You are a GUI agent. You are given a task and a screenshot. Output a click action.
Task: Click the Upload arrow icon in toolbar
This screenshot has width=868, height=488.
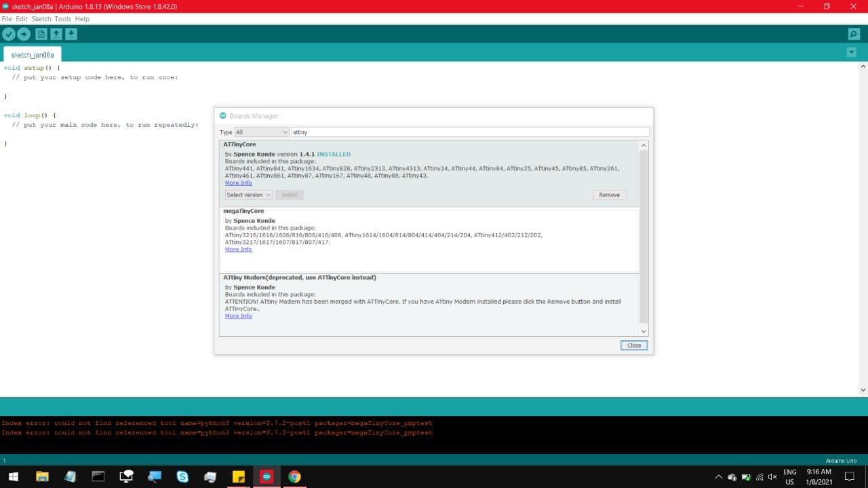pos(24,34)
